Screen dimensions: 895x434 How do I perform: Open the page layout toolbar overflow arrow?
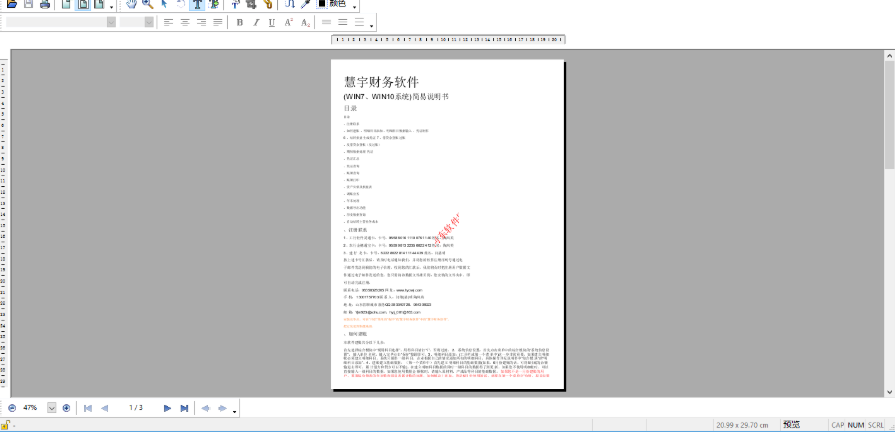coord(111,7)
